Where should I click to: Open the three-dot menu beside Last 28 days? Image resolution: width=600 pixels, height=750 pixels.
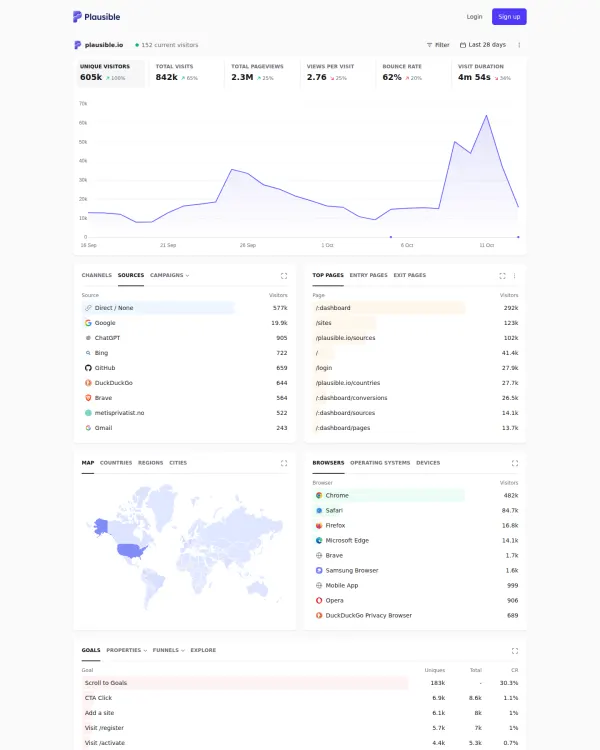click(x=519, y=45)
